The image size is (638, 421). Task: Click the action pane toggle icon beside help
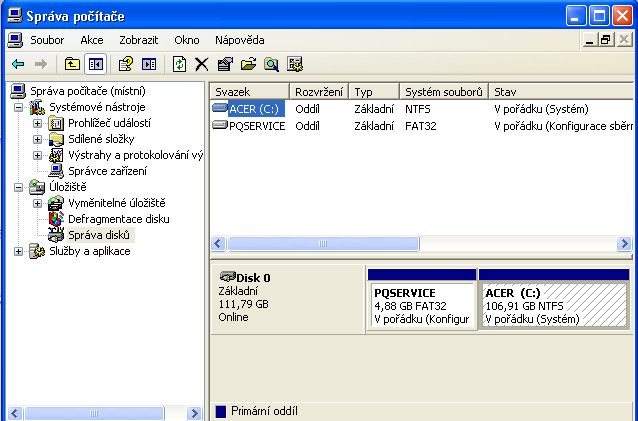149,64
